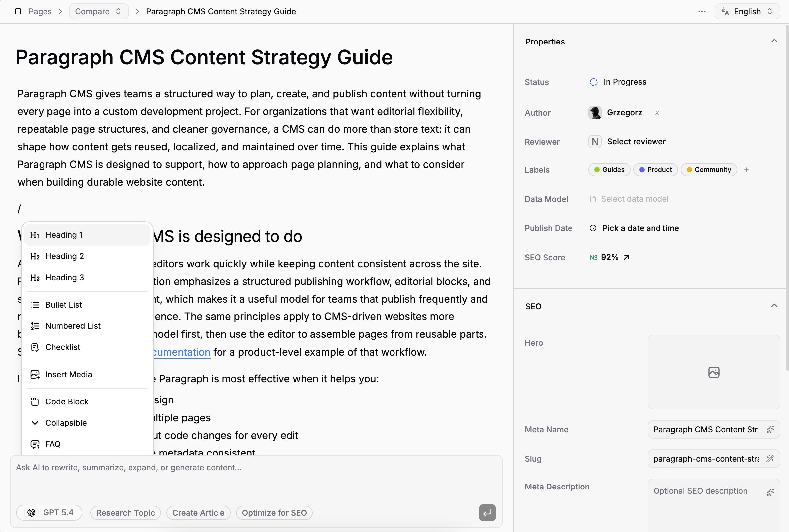Go to Pages in breadcrumb
The image size is (789, 532).
point(40,11)
